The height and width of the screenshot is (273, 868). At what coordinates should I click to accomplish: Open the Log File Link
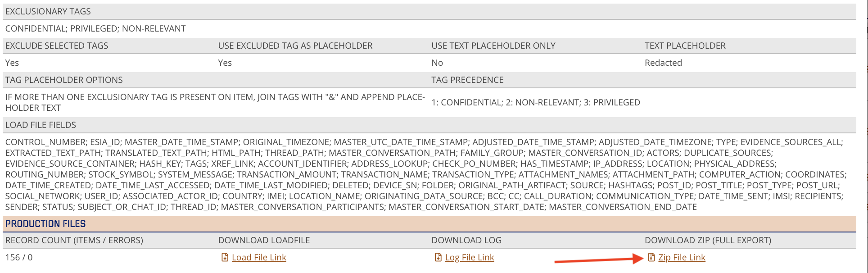click(x=470, y=257)
